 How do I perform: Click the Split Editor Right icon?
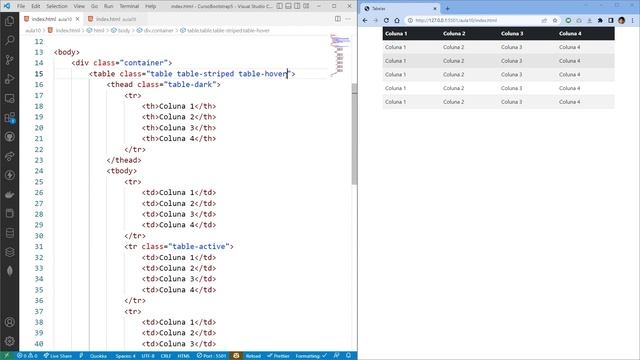click(x=338, y=19)
